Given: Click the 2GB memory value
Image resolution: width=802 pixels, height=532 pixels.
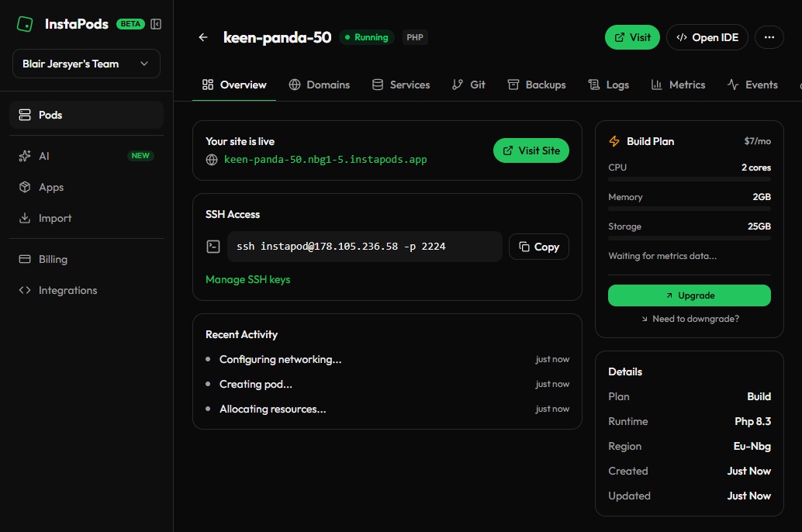Looking at the screenshot, I should (x=762, y=197).
